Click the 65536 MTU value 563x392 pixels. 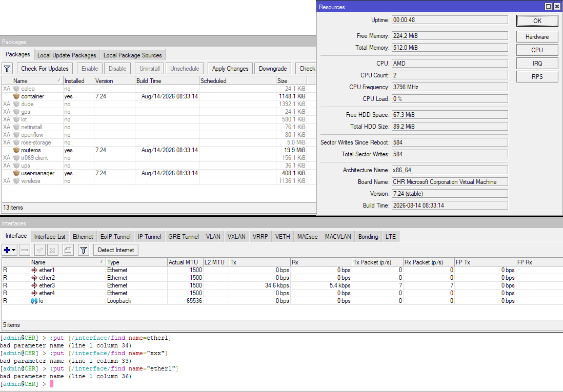[194, 301]
